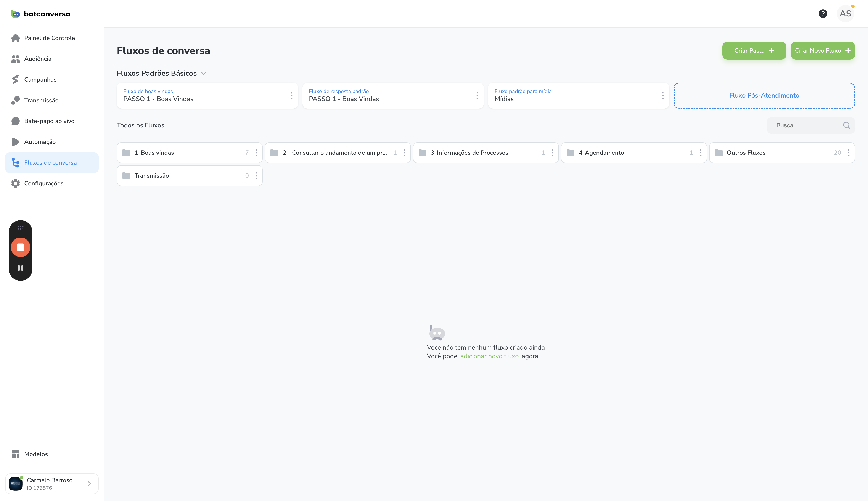
Task: Select Fluxo Pós-Atendimento placeholder card
Action: [x=764, y=96]
